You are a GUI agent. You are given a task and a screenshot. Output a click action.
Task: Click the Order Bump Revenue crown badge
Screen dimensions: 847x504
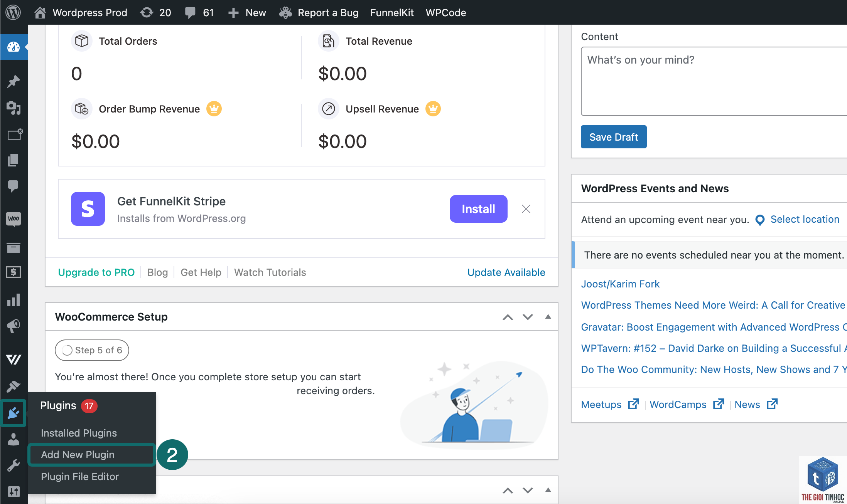214,109
